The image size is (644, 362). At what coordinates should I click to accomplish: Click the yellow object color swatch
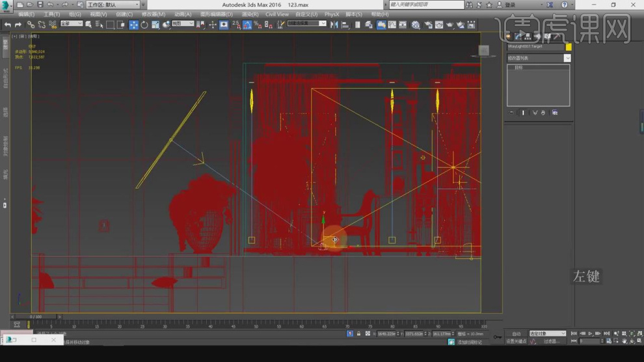(x=569, y=48)
